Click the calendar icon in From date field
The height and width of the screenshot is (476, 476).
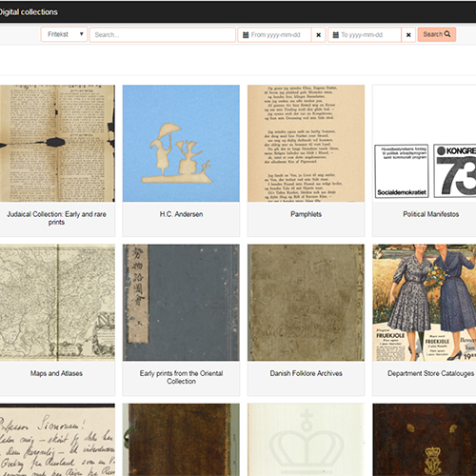[x=246, y=35]
